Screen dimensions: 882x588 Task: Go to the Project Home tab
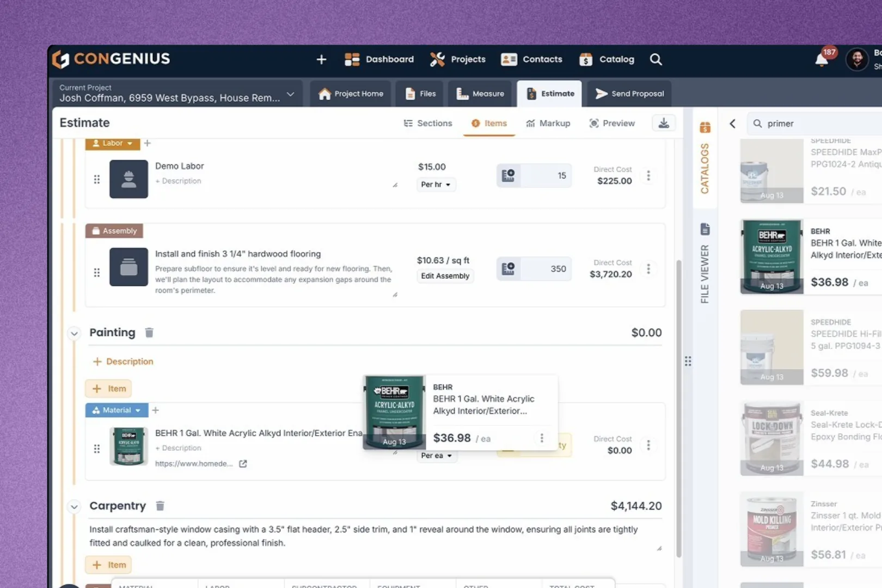(351, 94)
